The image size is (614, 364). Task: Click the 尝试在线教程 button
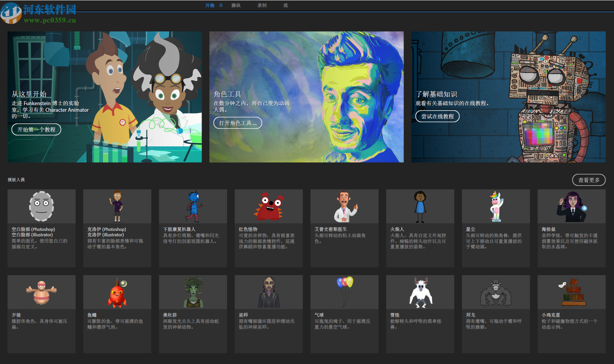pos(437,116)
